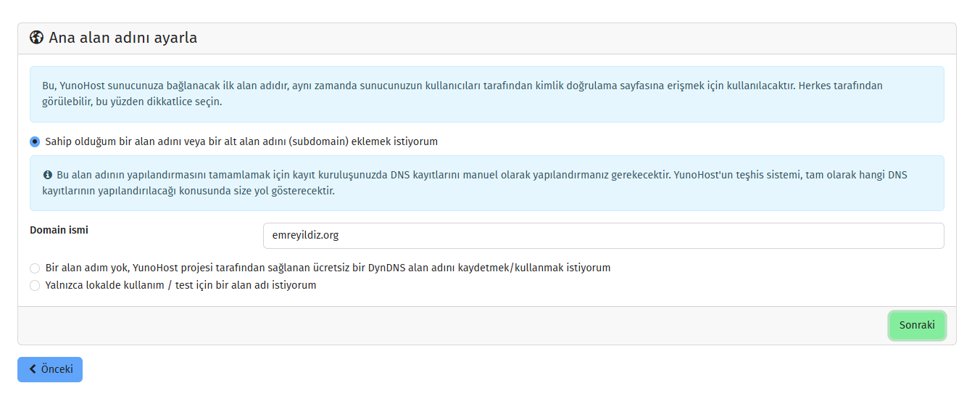Viewport: 980px width, 420px height.
Task: Go back with the Önceki button
Action: click(50, 369)
